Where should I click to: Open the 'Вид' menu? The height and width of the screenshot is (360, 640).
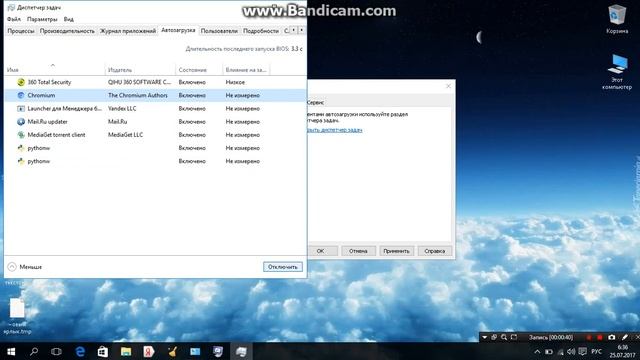(69, 19)
